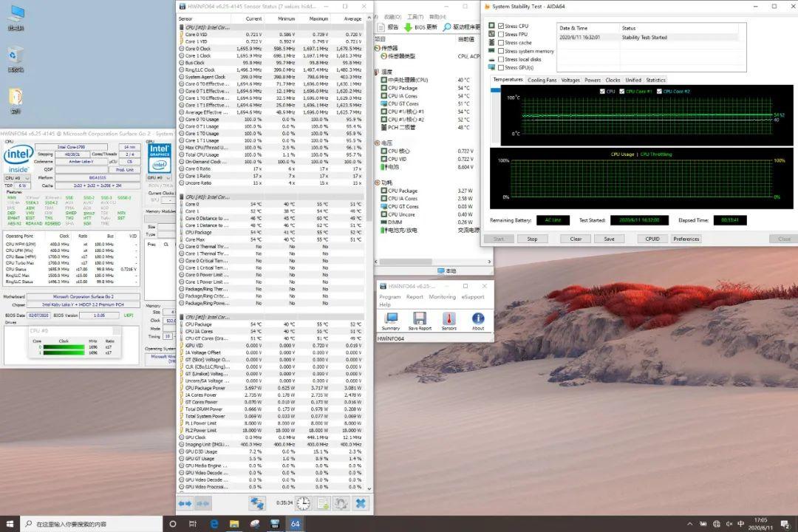This screenshot has width=798, height=532.
Task: Click the left-right arrows expand icon
Action: pyautogui.click(x=185, y=503)
